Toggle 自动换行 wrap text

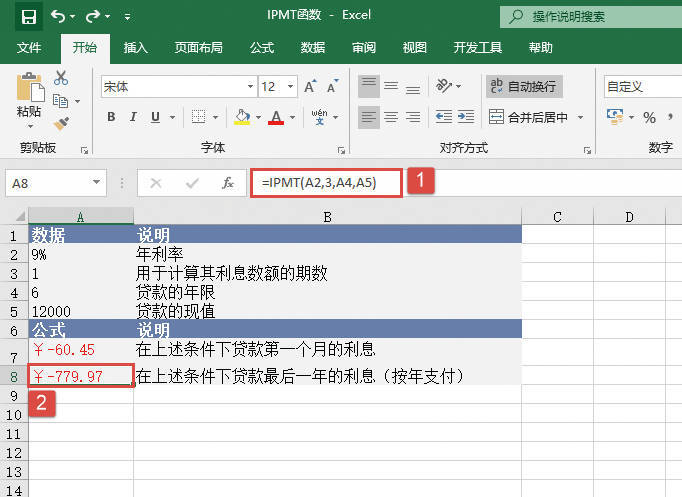coord(524,87)
